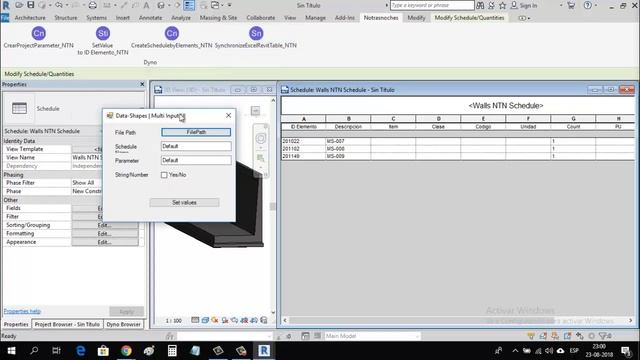The height and width of the screenshot is (360, 640).
Task: Open Task View on the taskbar
Action: coord(57,351)
